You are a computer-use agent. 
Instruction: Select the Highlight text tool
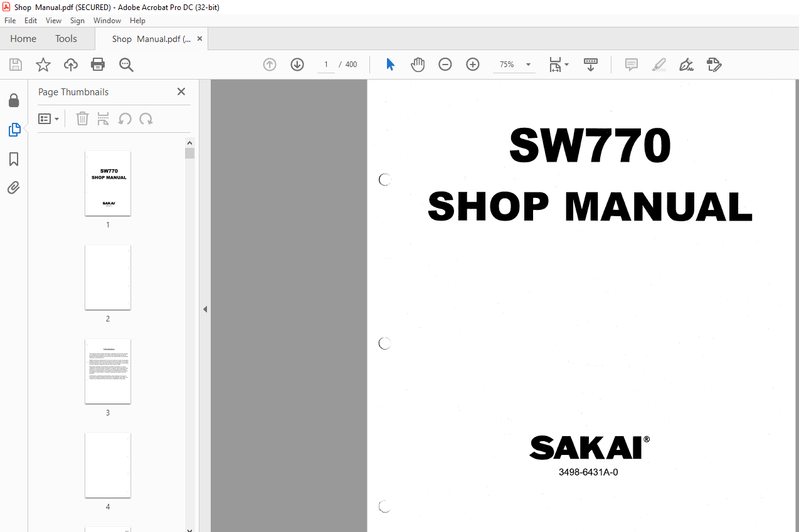point(659,65)
